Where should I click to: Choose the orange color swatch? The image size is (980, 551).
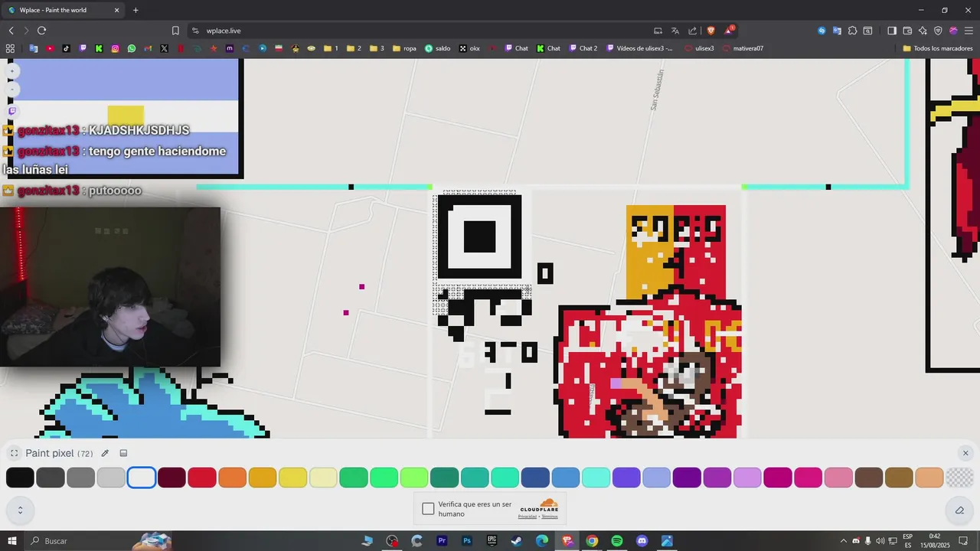233,478
